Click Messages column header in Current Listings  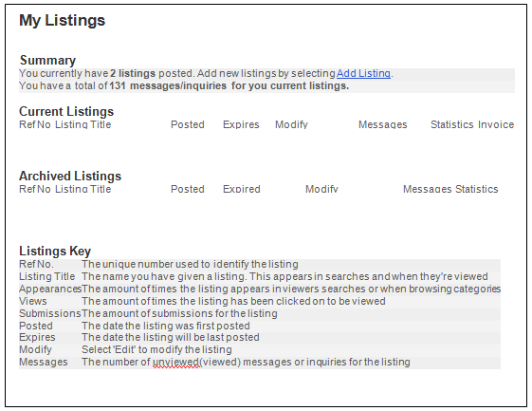click(x=383, y=124)
